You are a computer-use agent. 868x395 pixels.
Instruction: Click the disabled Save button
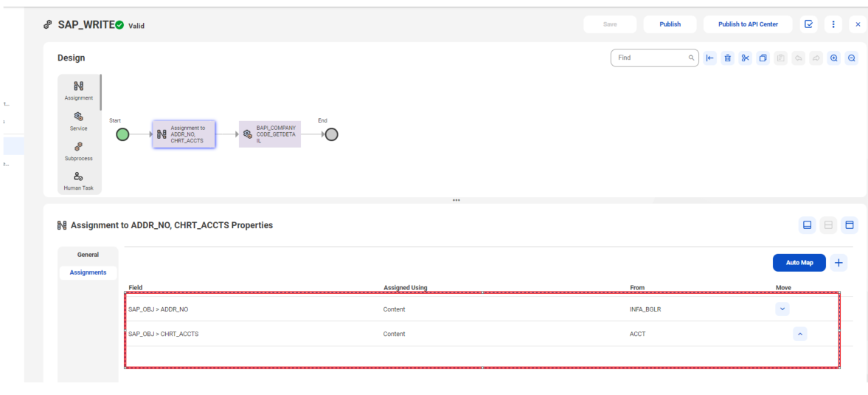[610, 24]
